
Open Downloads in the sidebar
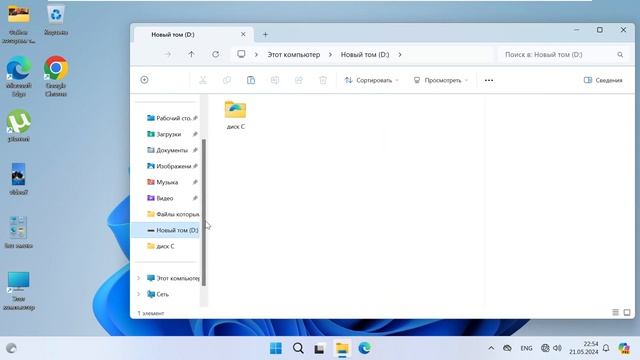pyautogui.click(x=169, y=134)
